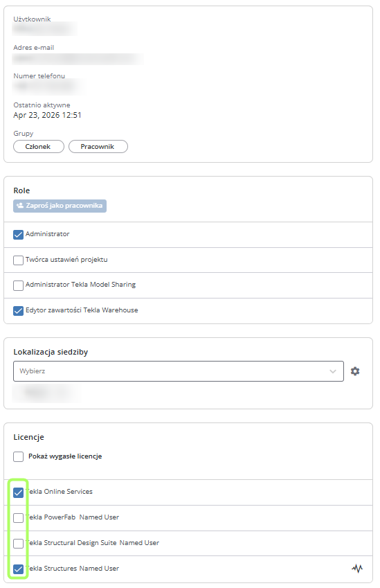Expand the Wybierz dropdown chevron
This screenshot has width=380, height=588.
(332, 371)
